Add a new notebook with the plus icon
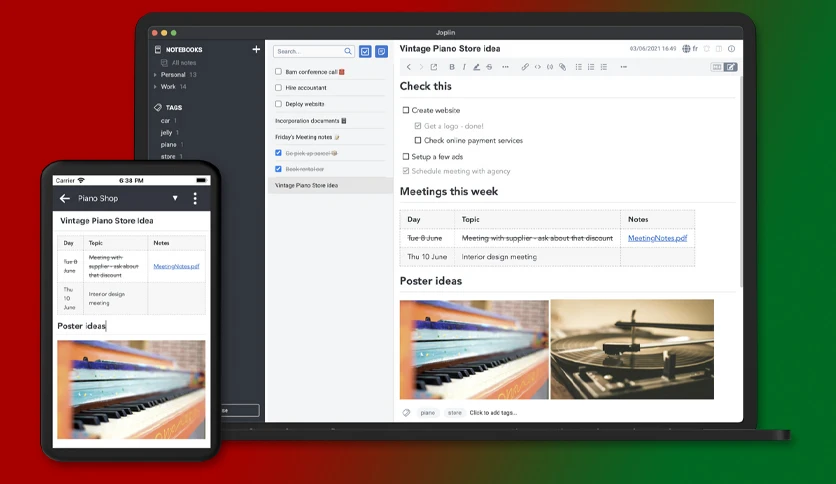This screenshot has width=836, height=484. point(256,49)
